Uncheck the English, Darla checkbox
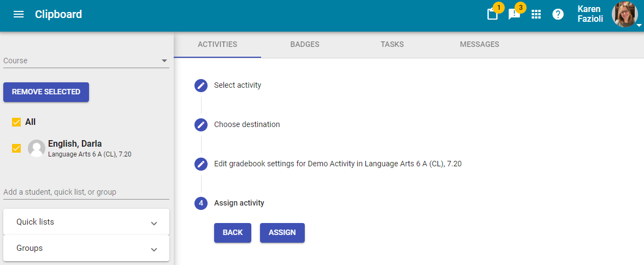This screenshot has height=265, width=644. tap(16, 148)
